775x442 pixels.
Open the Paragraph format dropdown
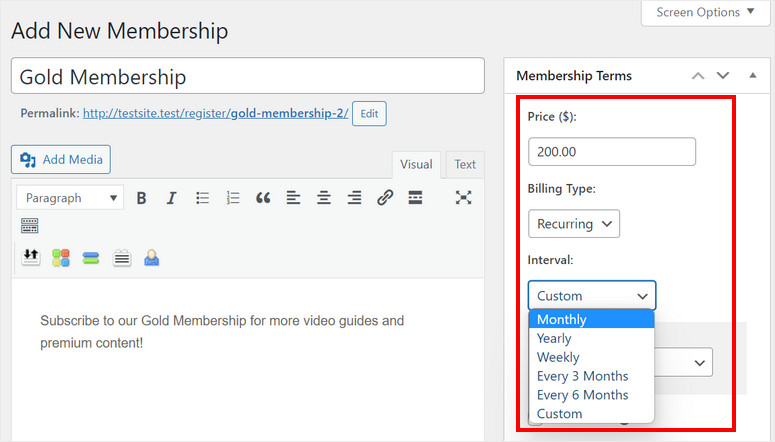point(70,198)
